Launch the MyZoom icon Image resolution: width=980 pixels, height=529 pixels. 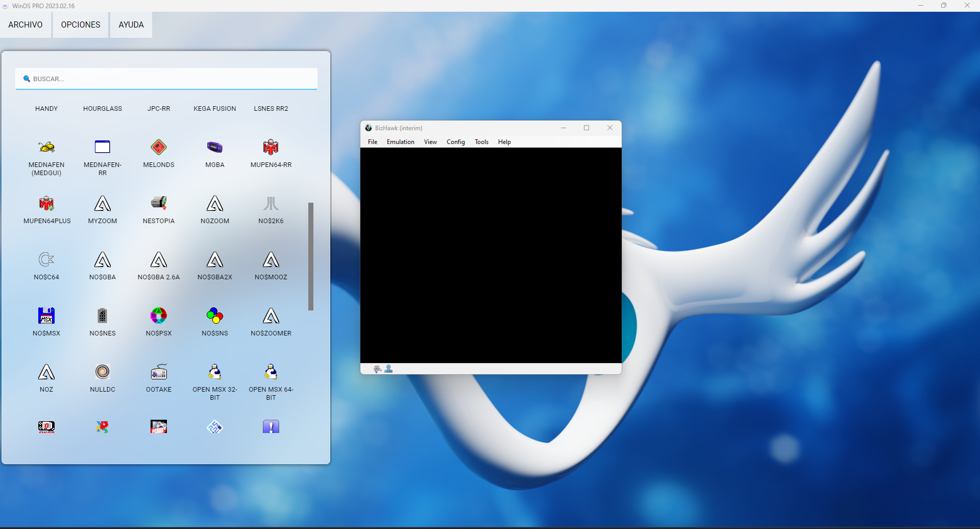coord(103,203)
